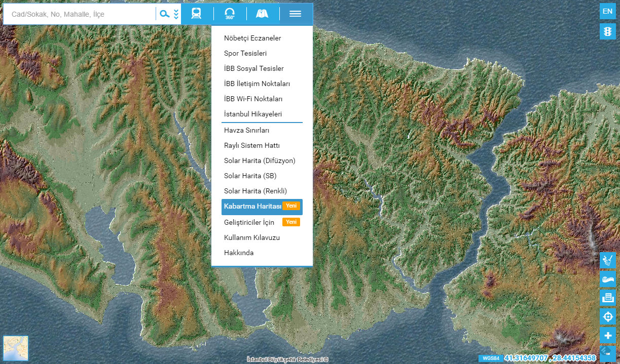
Task: Click the print map icon
Action: (x=607, y=298)
